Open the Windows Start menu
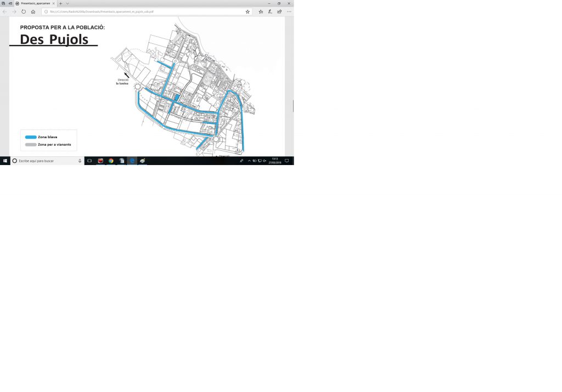This screenshot has height=392, width=562. [5, 161]
